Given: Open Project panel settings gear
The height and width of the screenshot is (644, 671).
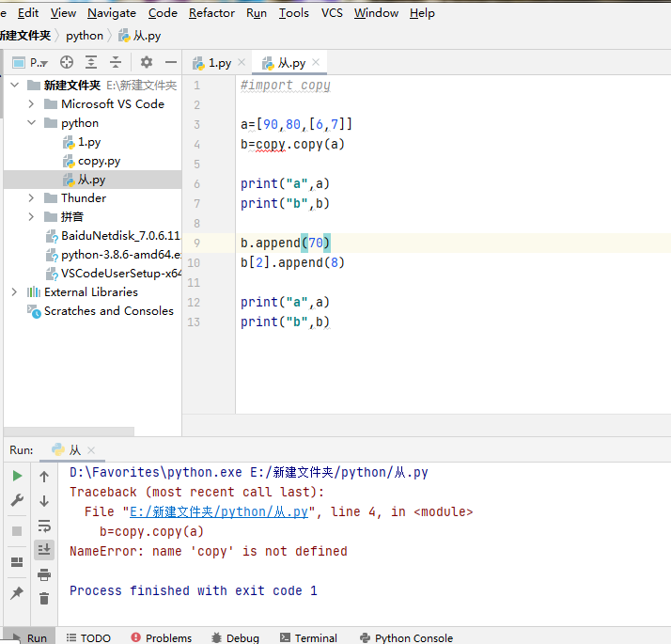Looking at the screenshot, I should coord(147,62).
